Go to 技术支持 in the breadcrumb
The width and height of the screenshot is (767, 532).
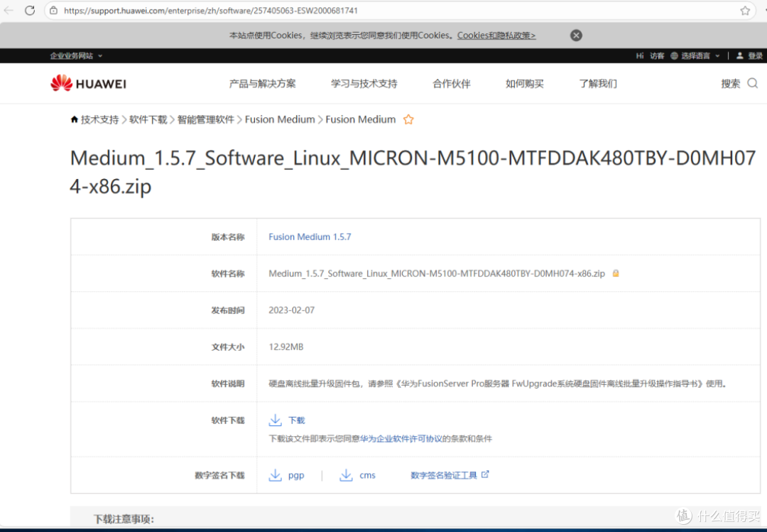(100, 119)
